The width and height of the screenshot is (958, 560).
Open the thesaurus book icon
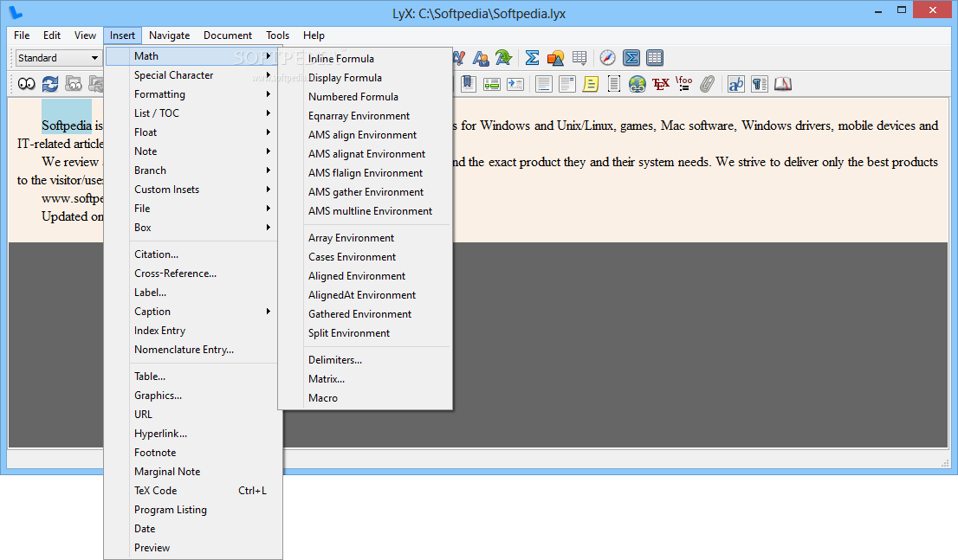(x=783, y=84)
